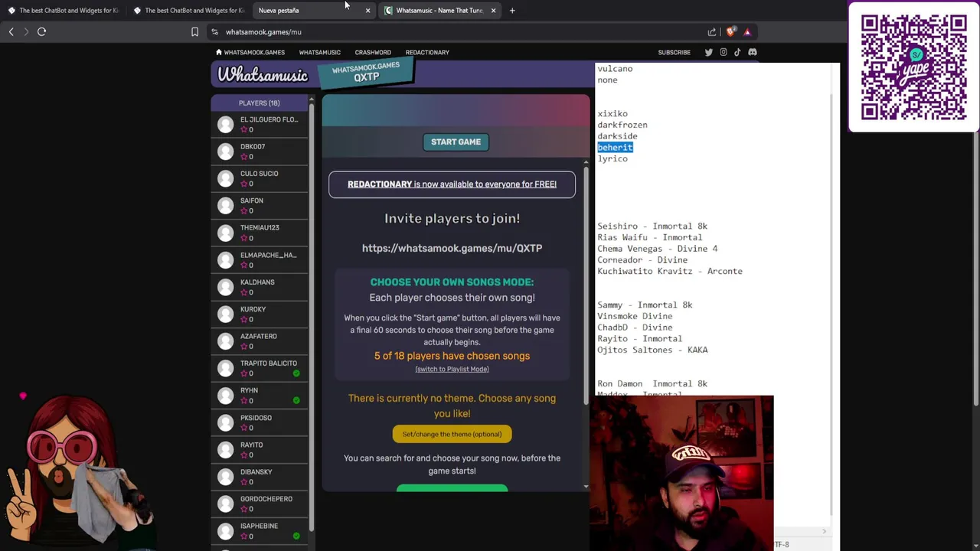Image resolution: width=980 pixels, height=551 pixels.
Task: Click the bookmark icon beside address bar
Action: tap(194, 32)
